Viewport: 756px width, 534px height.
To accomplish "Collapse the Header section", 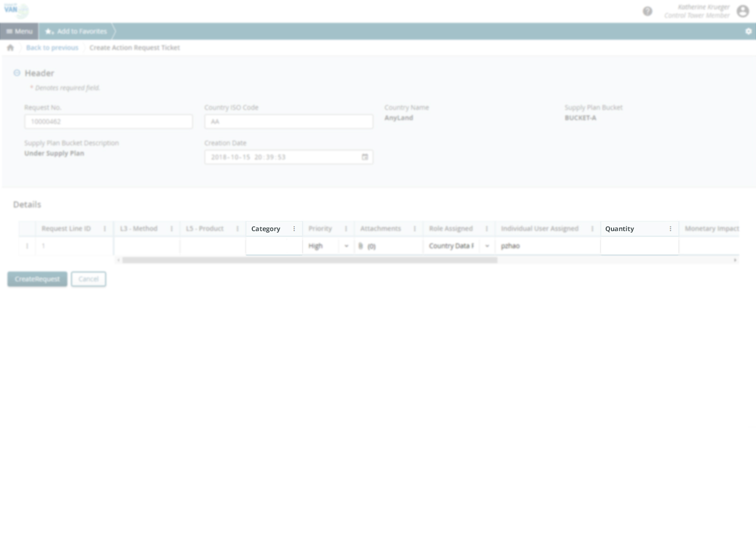I will (17, 73).
